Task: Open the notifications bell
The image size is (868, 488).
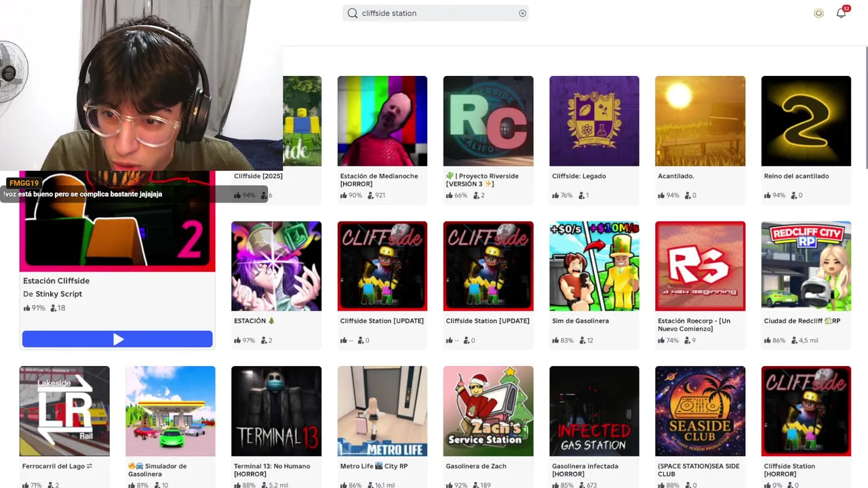Action: click(x=842, y=13)
